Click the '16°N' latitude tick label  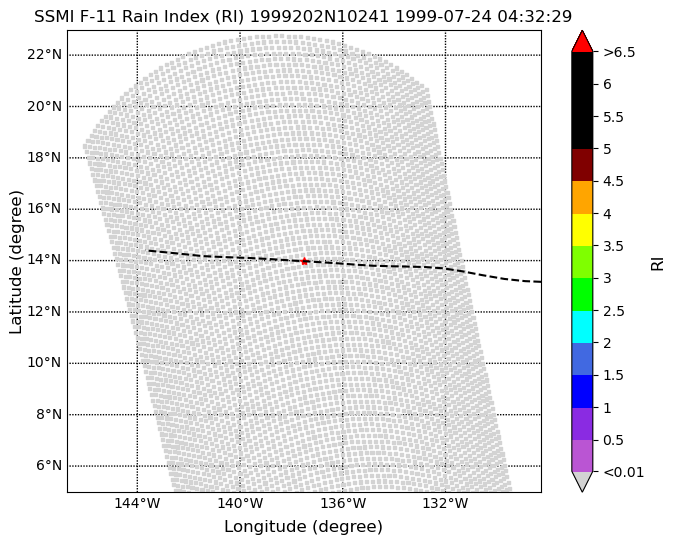pos(44,209)
